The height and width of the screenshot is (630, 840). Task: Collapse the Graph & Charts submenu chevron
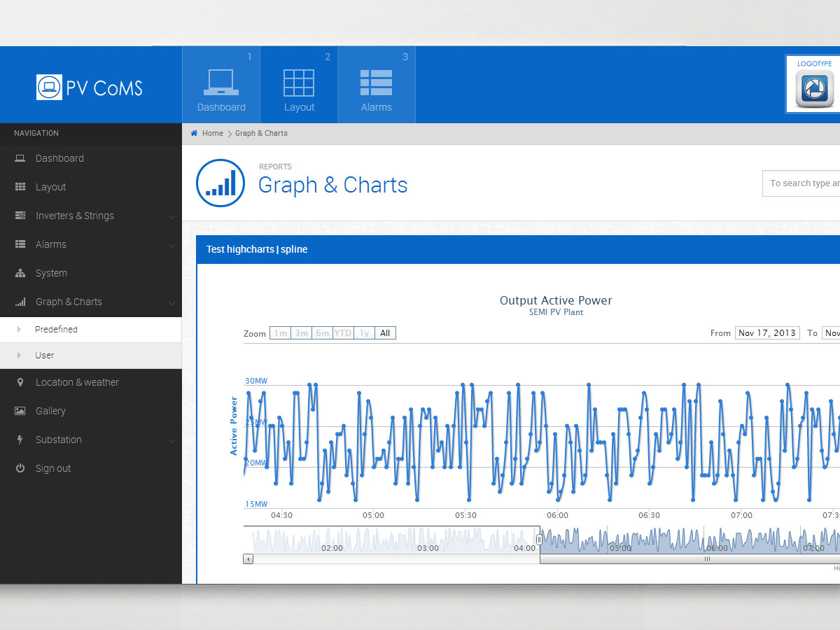click(171, 302)
